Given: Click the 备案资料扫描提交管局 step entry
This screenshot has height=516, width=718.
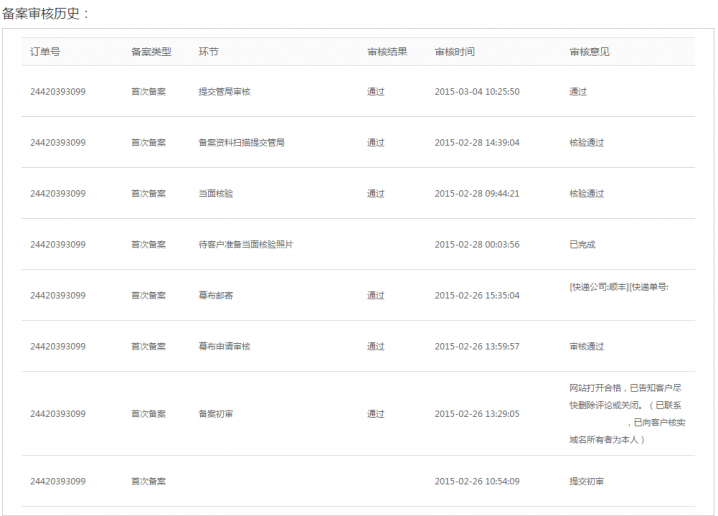Looking at the screenshot, I should [241, 143].
